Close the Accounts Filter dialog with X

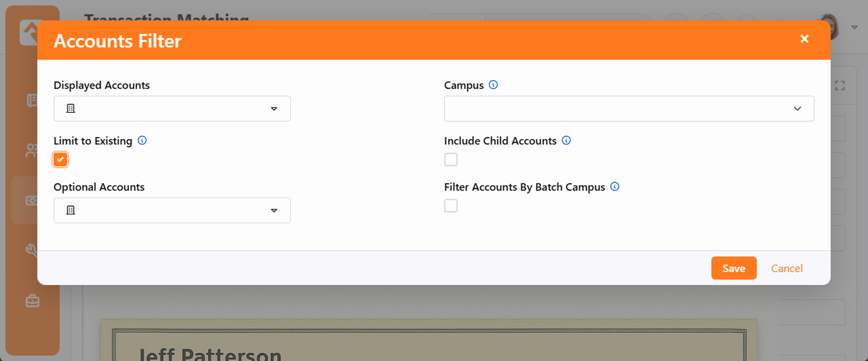pyautogui.click(x=804, y=39)
